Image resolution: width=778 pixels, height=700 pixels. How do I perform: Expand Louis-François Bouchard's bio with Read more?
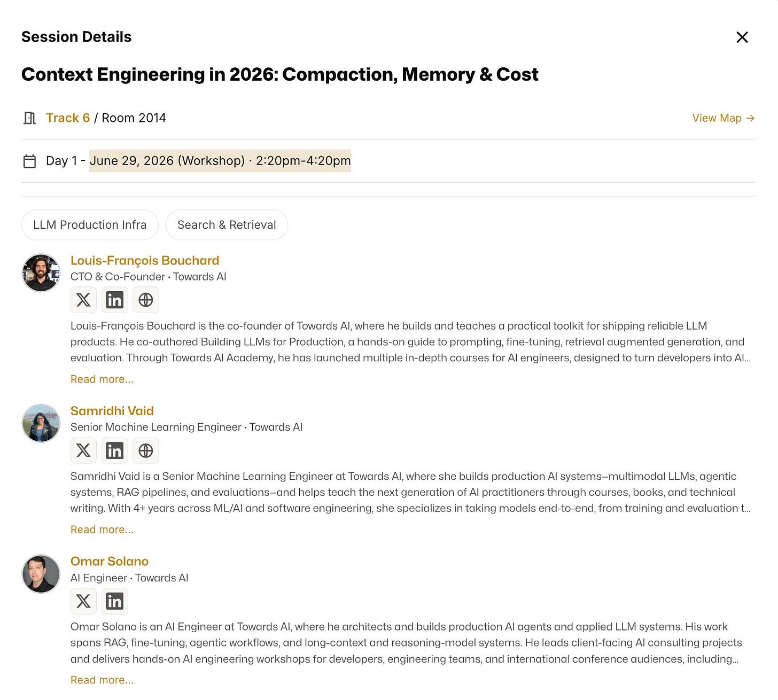102,379
